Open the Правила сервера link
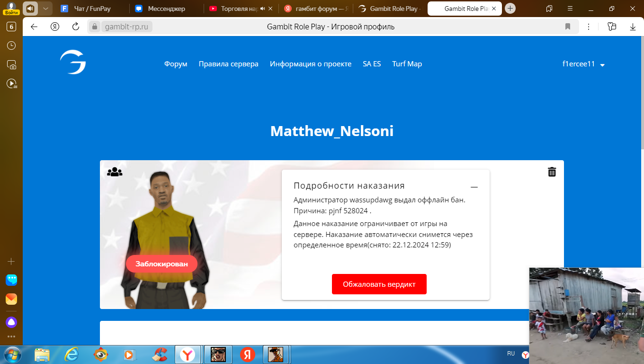This screenshot has height=364, width=644. coord(228,64)
